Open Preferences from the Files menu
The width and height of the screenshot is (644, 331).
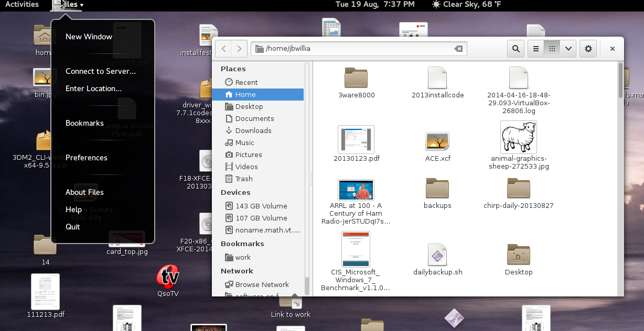(x=87, y=158)
